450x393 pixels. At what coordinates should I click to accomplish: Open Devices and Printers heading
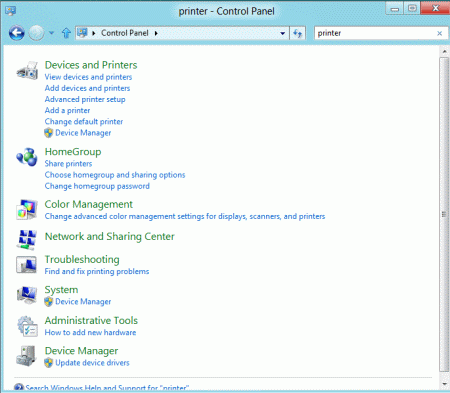click(91, 65)
